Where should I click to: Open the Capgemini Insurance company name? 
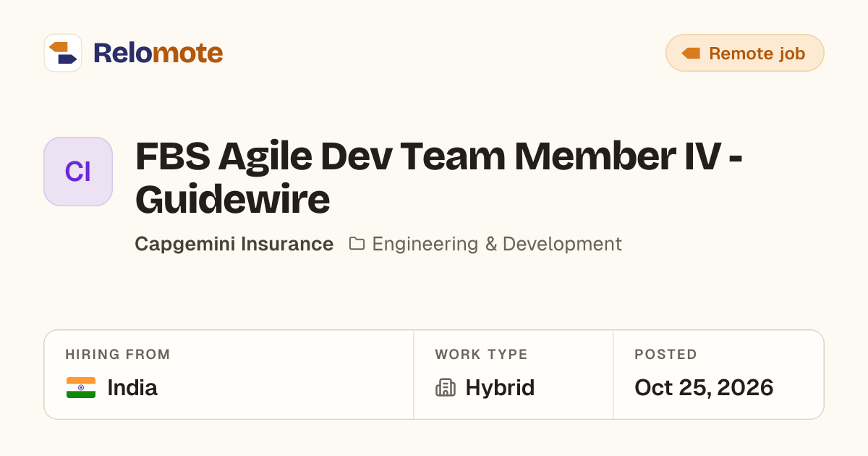tap(234, 244)
